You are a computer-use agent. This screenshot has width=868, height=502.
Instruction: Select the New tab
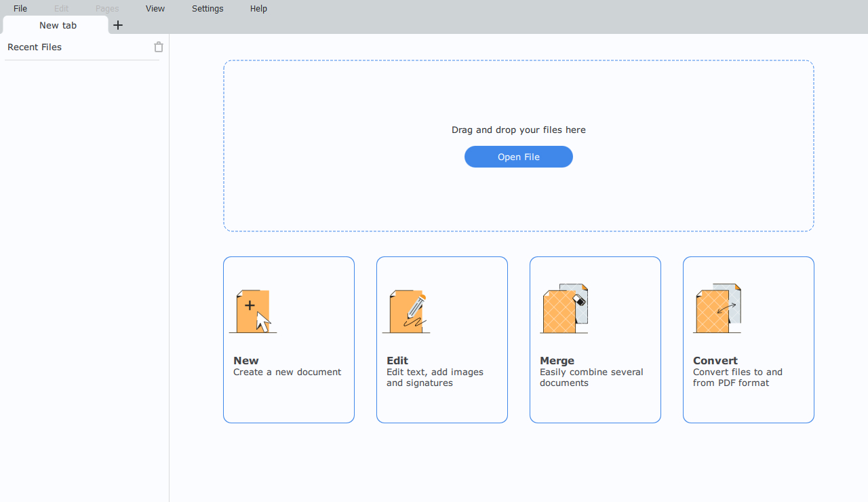tap(57, 25)
